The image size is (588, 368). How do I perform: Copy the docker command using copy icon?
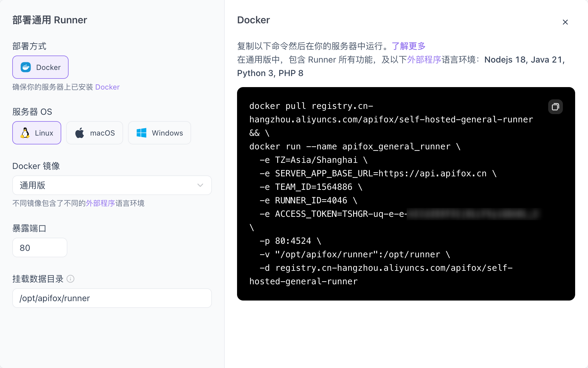pos(555,107)
